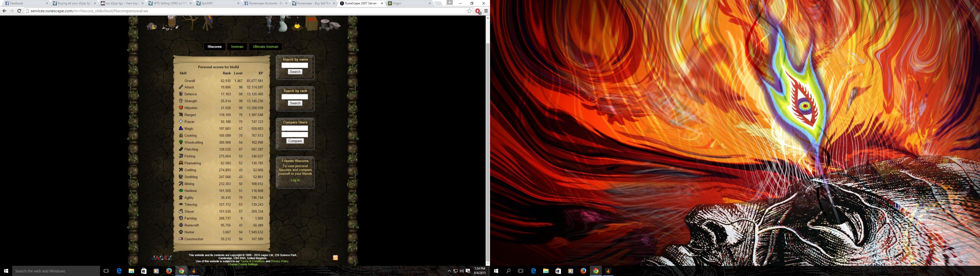Select the Ironman hiscores tab
The image size is (980, 276).
237,47
